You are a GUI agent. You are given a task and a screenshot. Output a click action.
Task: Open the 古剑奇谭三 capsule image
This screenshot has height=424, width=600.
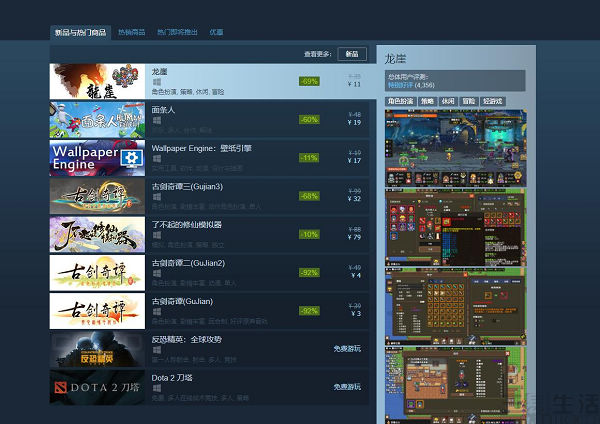pos(97,196)
